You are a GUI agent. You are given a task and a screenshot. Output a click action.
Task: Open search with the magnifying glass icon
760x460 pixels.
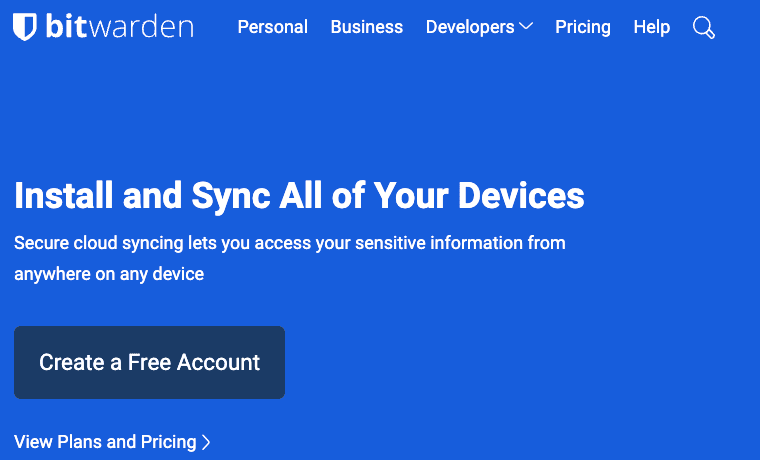(x=704, y=28)
